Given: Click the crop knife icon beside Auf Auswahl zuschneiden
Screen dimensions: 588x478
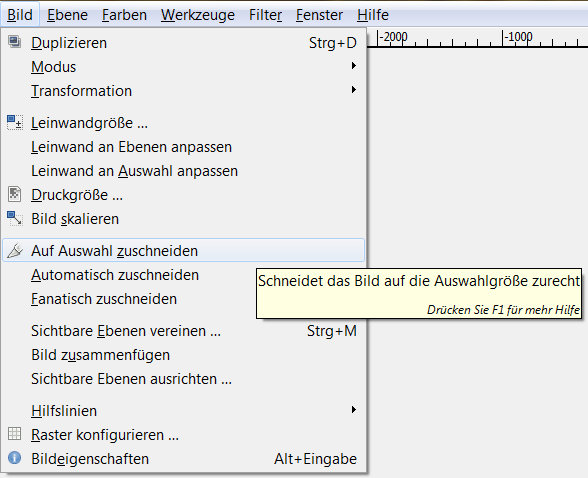Looking at the screenshot, I should [15, 250].
